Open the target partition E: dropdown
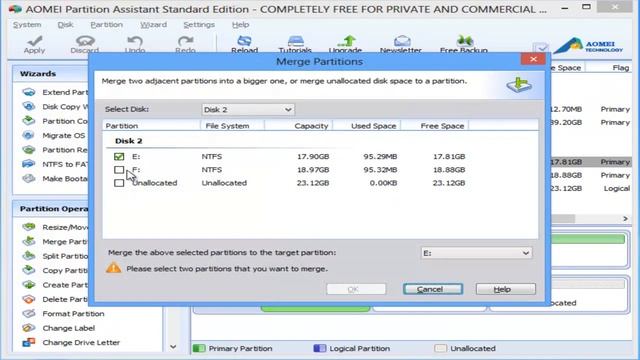 click(476, 253)
